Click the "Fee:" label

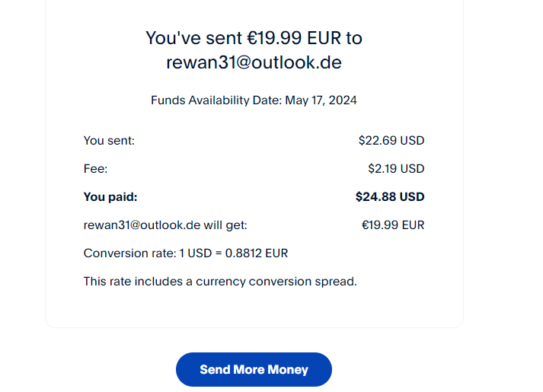pos(94,168)
